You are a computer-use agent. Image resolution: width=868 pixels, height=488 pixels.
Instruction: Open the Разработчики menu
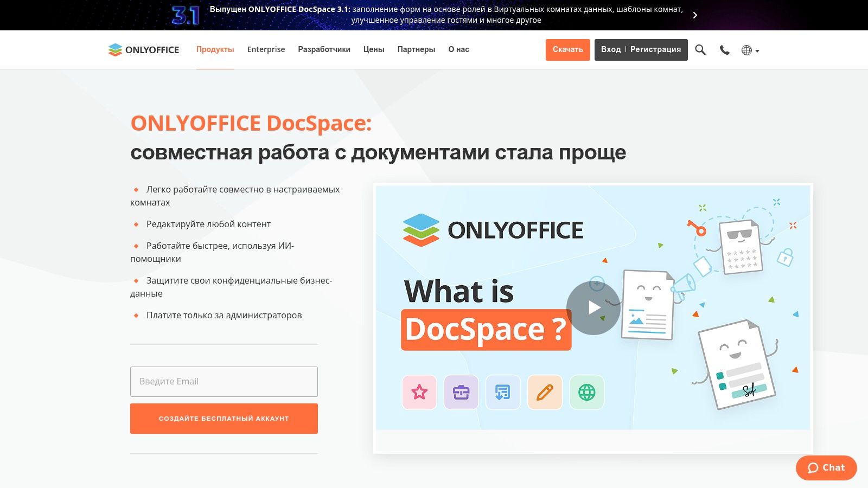[x=324, y=49]
